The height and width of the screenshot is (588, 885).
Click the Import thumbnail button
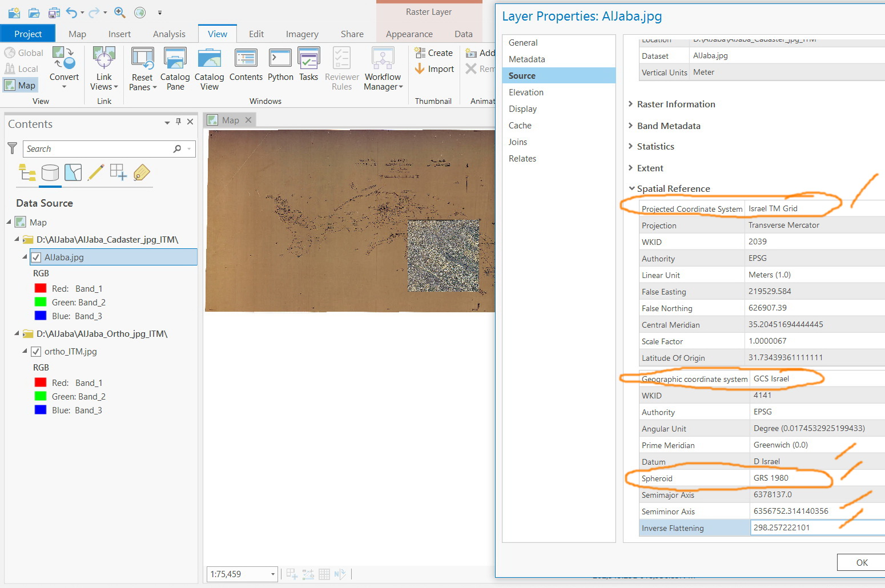[x=434, y=69]
